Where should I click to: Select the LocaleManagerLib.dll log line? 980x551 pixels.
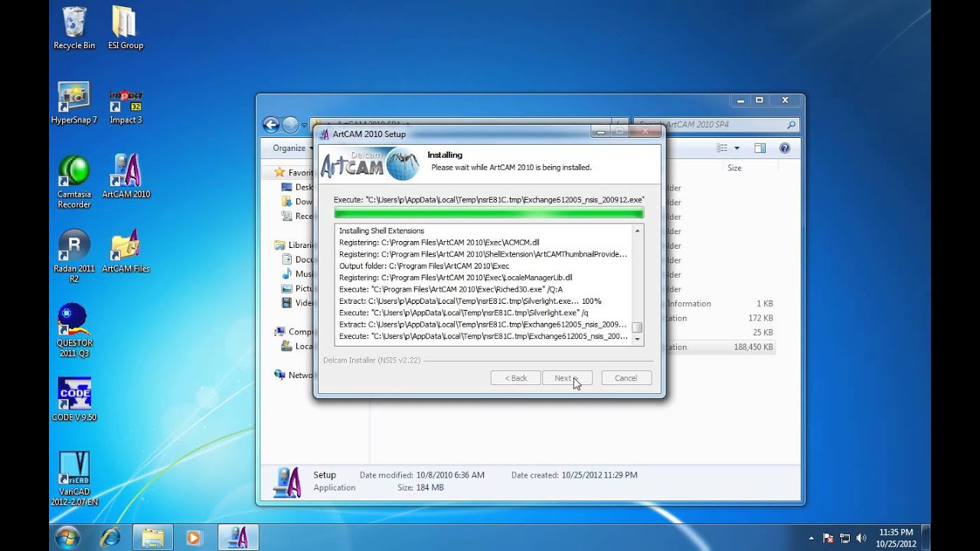pos(456,277)
